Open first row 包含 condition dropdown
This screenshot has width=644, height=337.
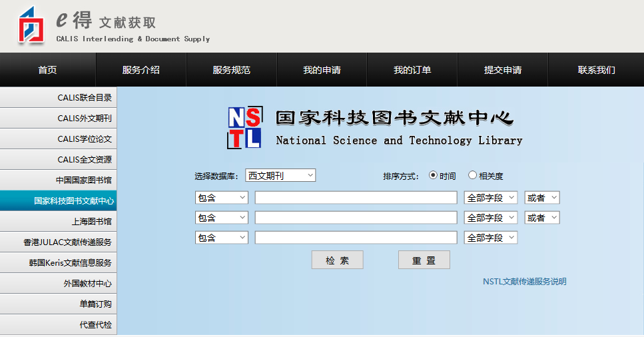click(222, 198)
